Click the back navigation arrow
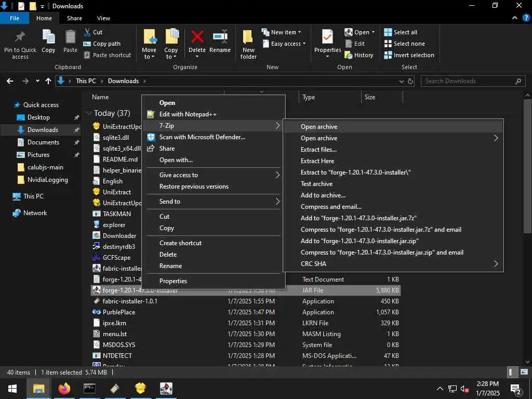 click(x=10, y=81)
